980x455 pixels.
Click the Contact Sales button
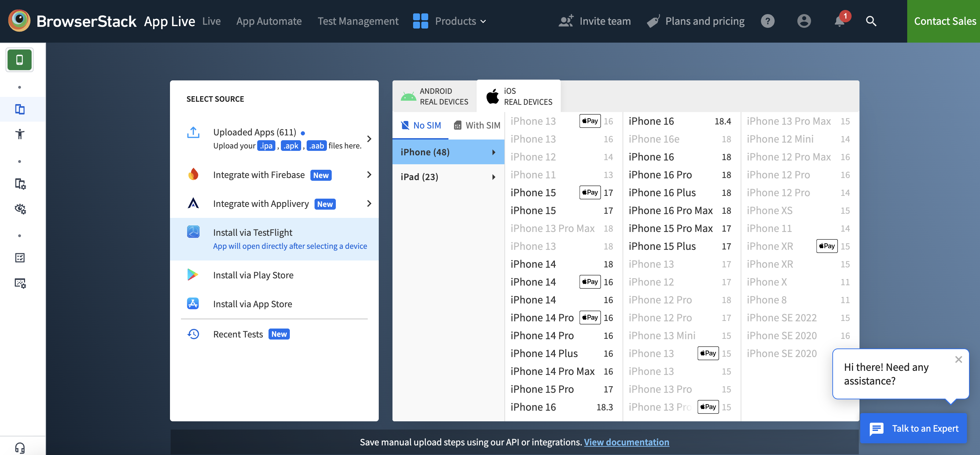pyautogui.click(x=944, y=21)
